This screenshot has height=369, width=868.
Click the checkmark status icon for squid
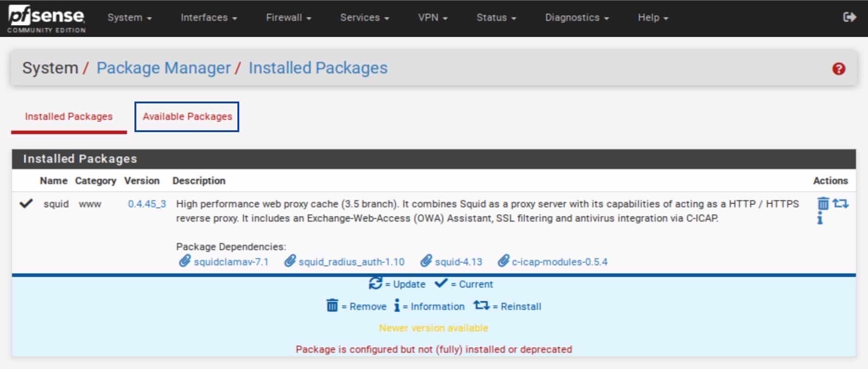[x=26, y=204]
